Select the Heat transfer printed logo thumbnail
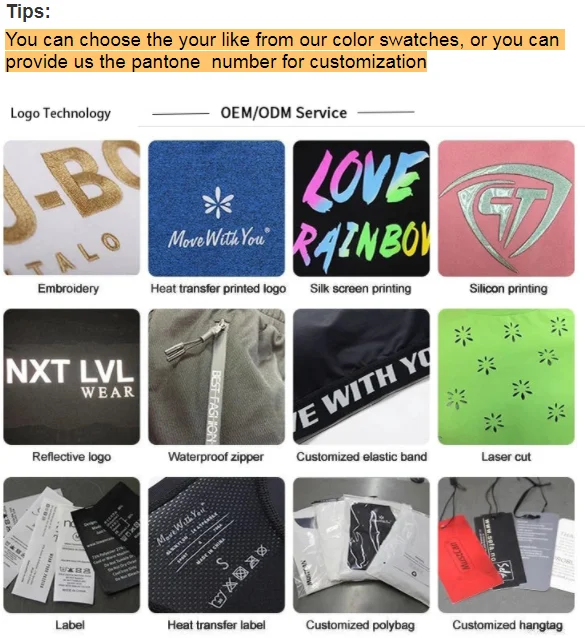 [x=216, y=208]
